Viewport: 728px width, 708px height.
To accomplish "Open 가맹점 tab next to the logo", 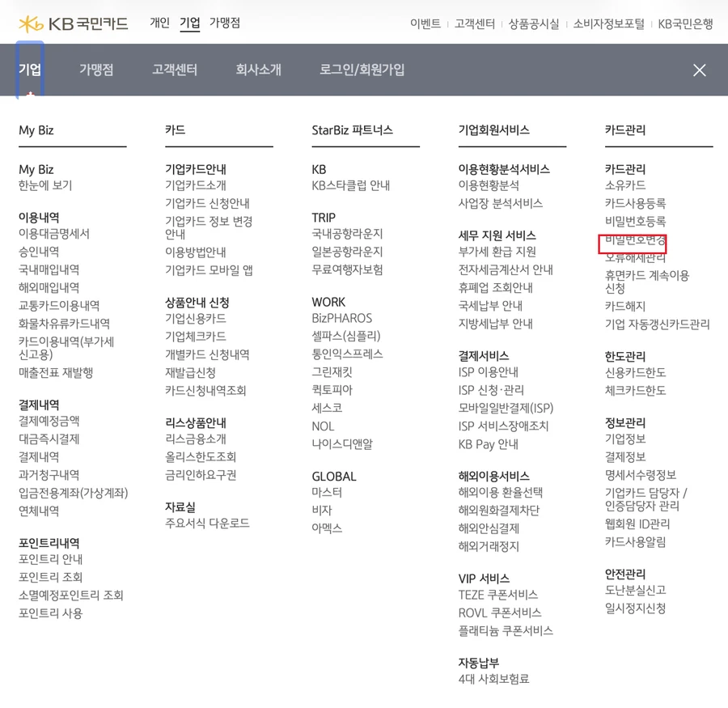I will click(x=225, y=23).
